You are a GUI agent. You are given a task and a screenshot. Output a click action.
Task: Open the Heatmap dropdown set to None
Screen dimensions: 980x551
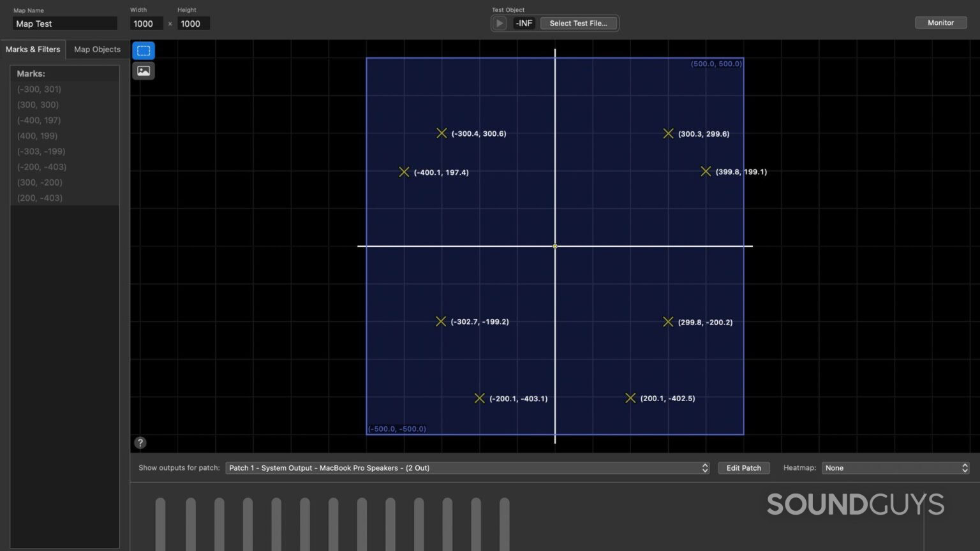pyautogui.click(x=893, y=467)
